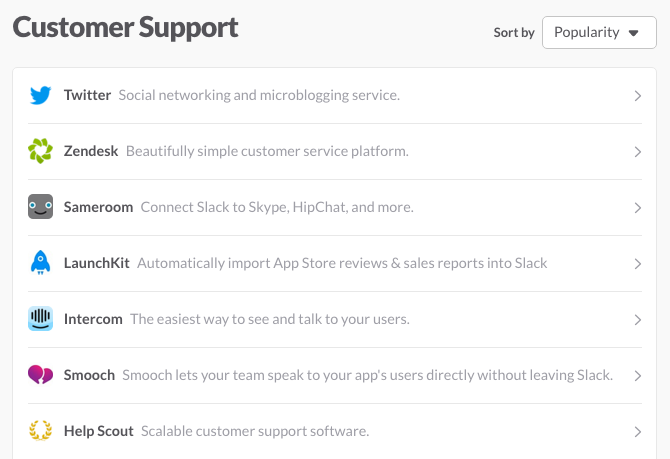This screenshot has width=670, height=459.
Task: Expand the Zendesk row chevron arrow
Action: [x=638, y=152]
